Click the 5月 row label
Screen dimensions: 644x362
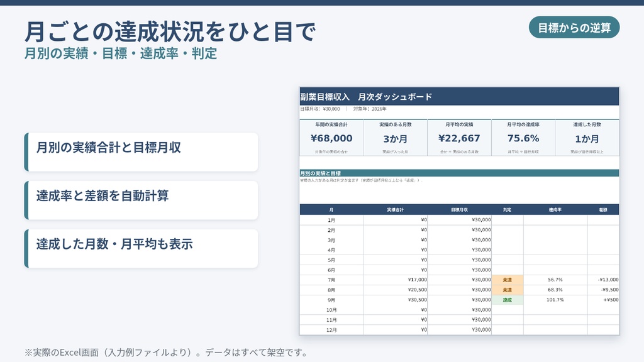[331, 260]
